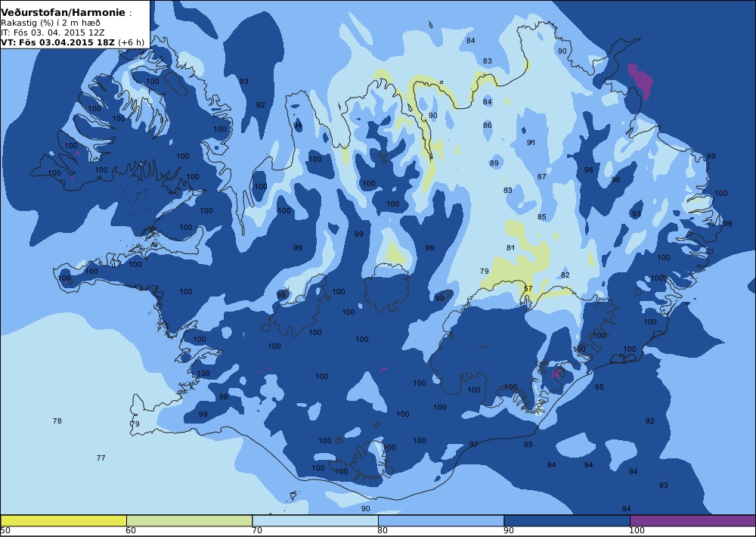The image size is (756, 537).
Task: Click the humidity value 85 on the map
Action: (x=542, y=216)
